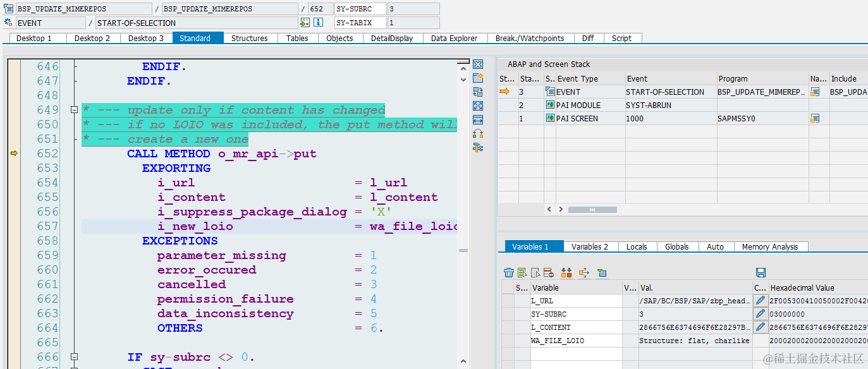The width and height of the screenshot is (868, 369).
Task: Switch to the Locals tab
Action: click(x=637, y=246)
